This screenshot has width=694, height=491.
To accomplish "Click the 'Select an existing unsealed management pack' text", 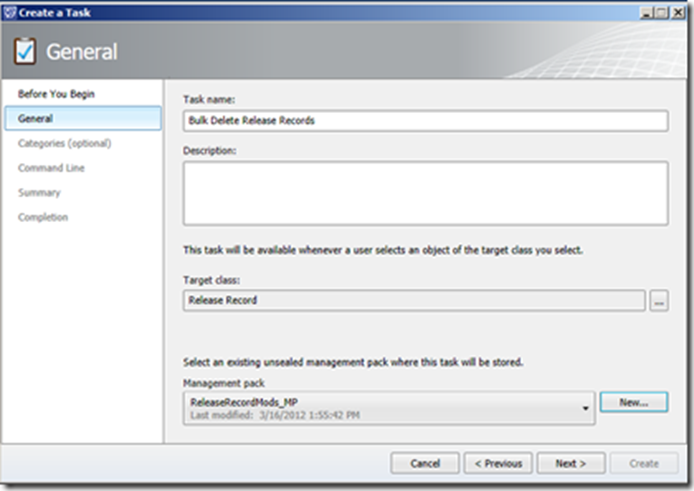I will pos(353,362).
